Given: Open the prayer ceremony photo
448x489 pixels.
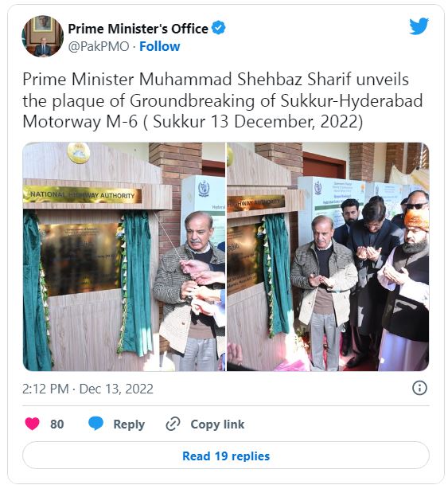Looking at the screenshot, I should (x=328, y=256).
